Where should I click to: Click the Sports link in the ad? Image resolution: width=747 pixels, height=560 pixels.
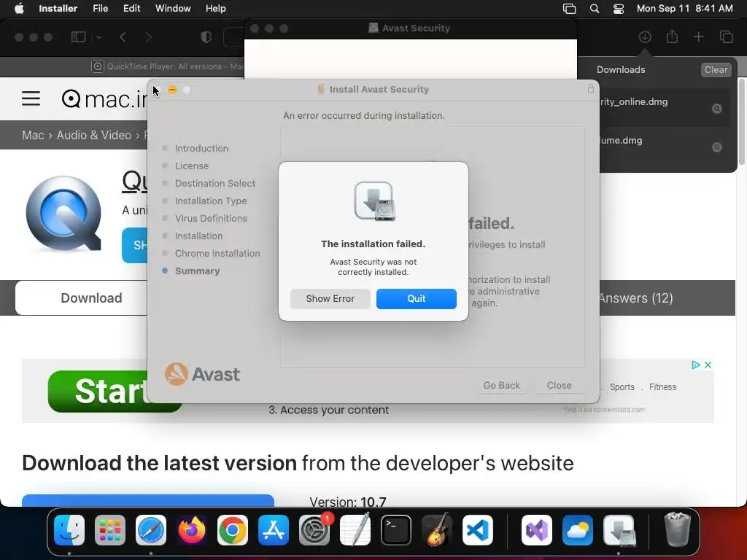[x=622, y=387]
